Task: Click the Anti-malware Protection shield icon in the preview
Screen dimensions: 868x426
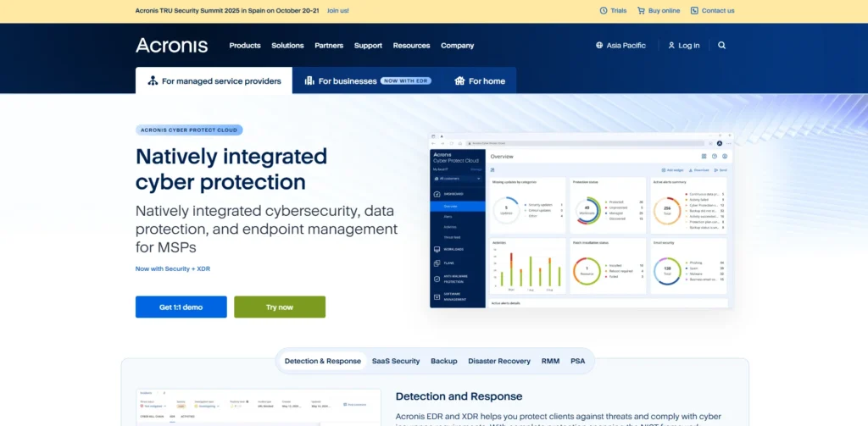Action: (437, 279)
